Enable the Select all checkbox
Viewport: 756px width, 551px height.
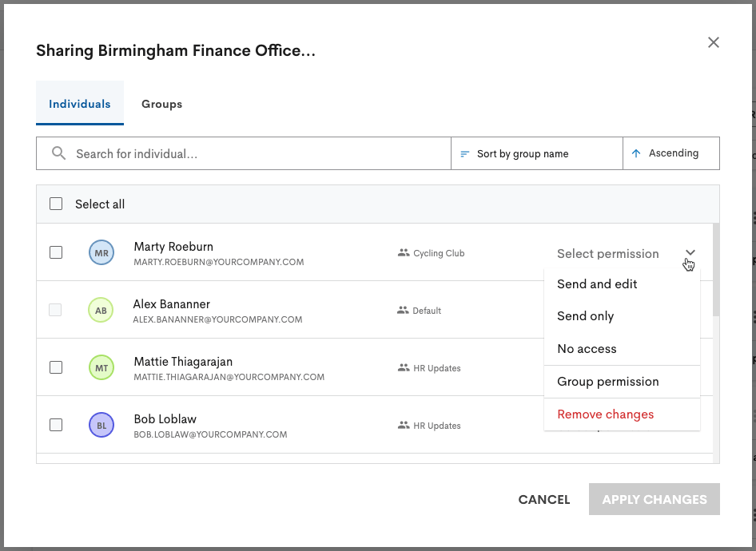tap(56, 204)
